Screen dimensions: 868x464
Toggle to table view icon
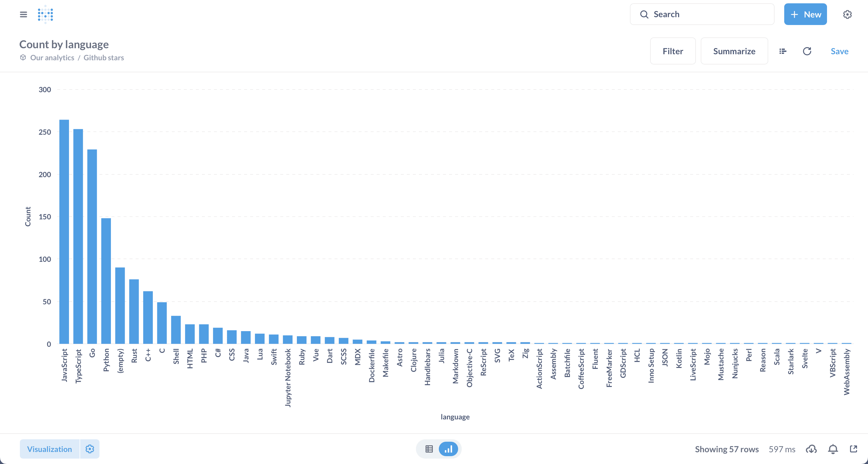point(429,449)
